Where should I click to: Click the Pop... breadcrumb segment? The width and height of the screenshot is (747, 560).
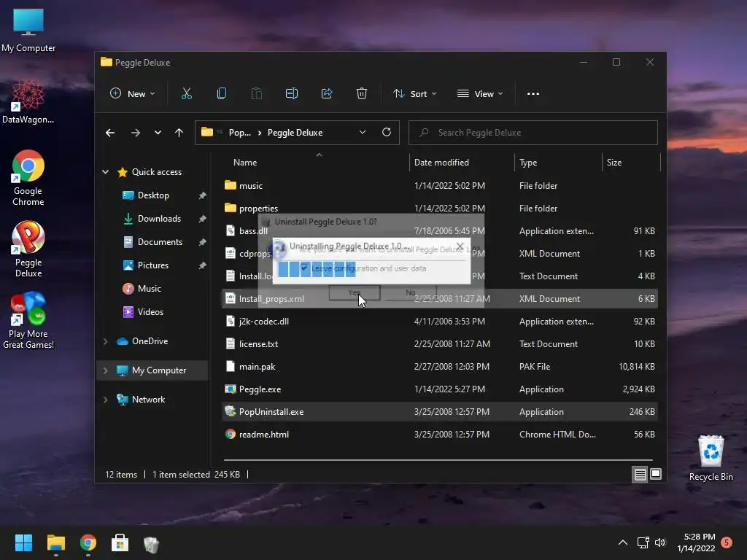point(239,133)
